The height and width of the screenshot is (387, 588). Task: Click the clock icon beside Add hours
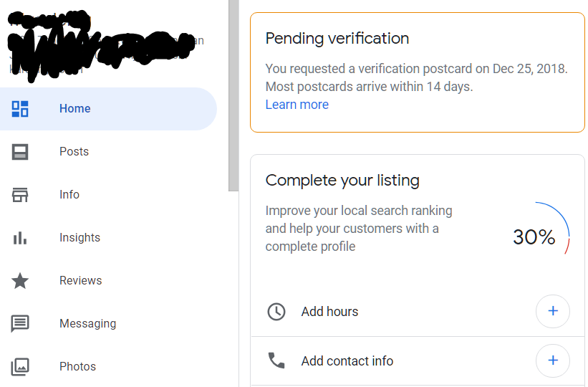click(276, 312)
